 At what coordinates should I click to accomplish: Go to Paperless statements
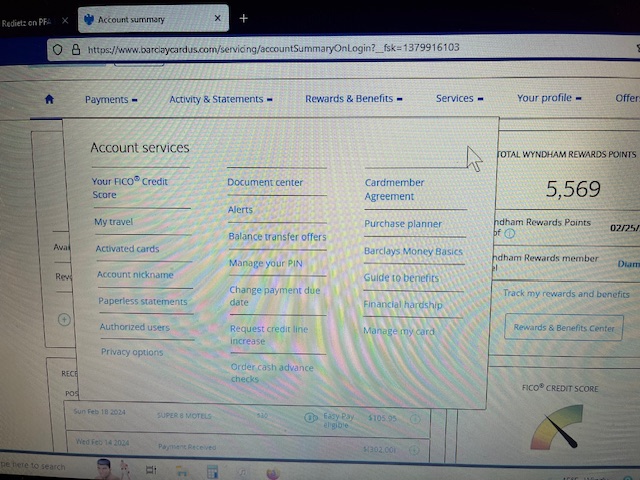[x=143, y=301]
